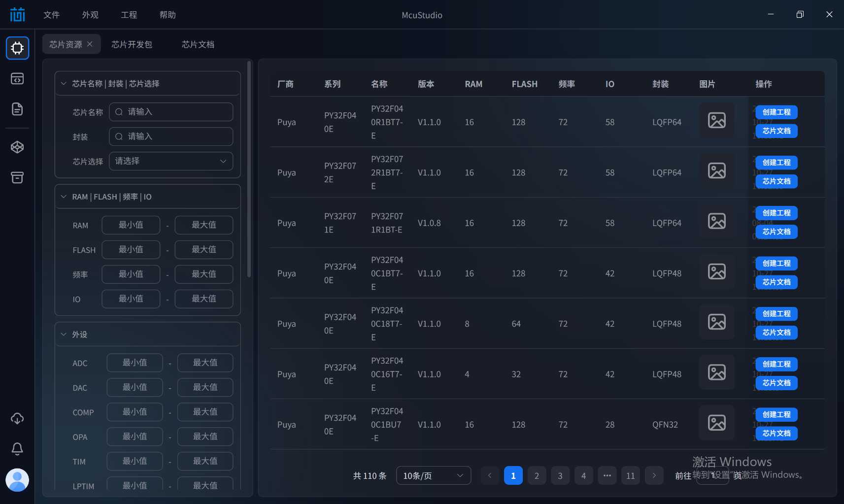This screenshot has height=504, width=844.
Task: Create project for PY32F040C18T7-E
Action: click(x=776, y=314)
